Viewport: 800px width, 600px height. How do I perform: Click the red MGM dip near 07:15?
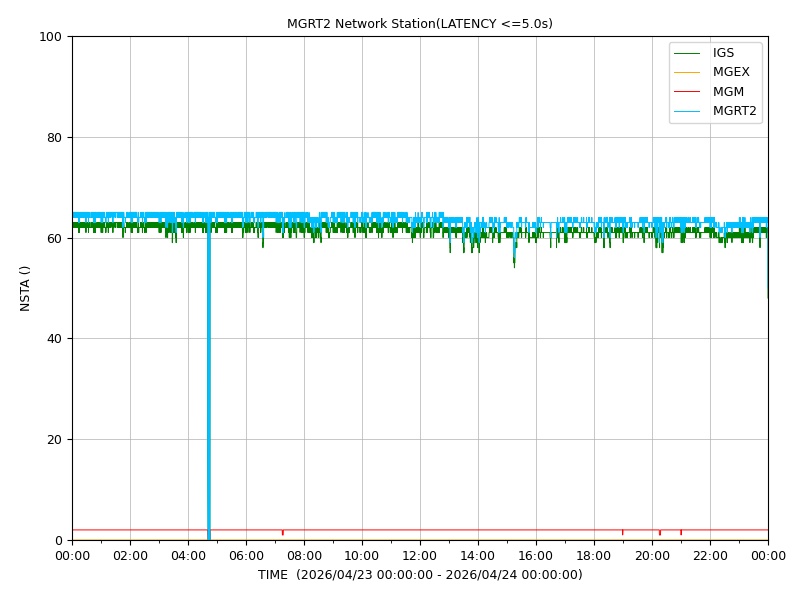[283, 532]
